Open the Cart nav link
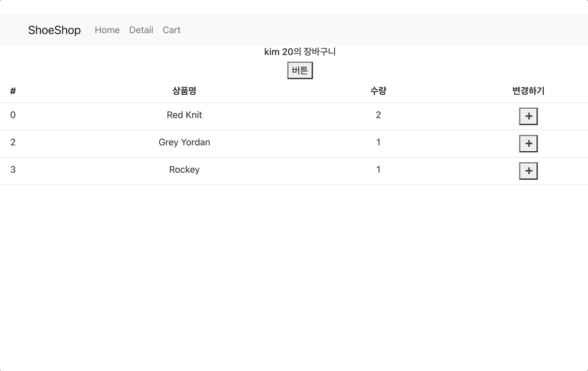This screenshot has height=371, width=588. (171, 30)
